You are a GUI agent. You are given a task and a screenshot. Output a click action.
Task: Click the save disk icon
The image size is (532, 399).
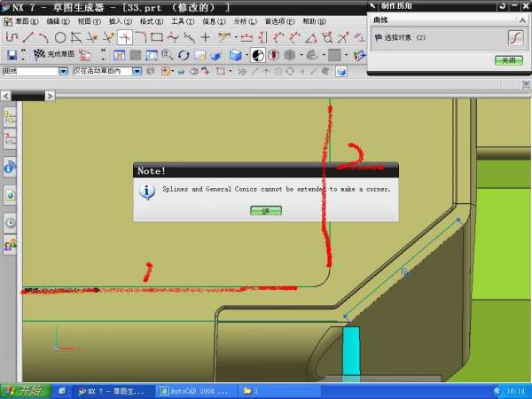[12, 55]
